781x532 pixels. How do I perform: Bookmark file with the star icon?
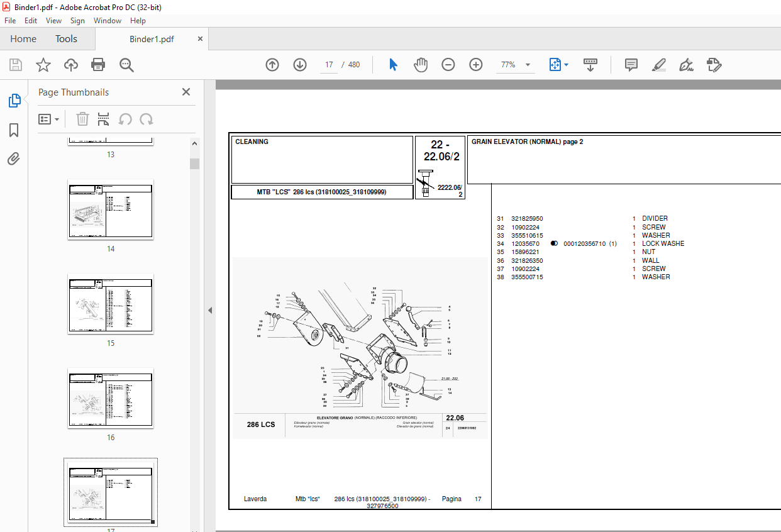(x=43, y=65)
